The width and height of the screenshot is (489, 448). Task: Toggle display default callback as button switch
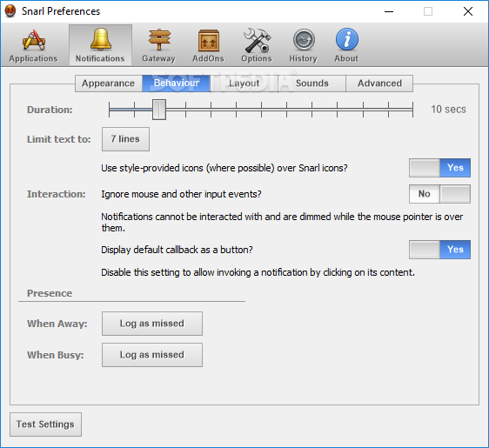click(x=439, y=250)
